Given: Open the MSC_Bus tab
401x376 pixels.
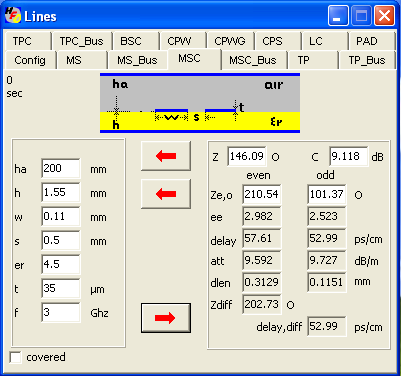Looking at the screenshot, I should [253, 60].
